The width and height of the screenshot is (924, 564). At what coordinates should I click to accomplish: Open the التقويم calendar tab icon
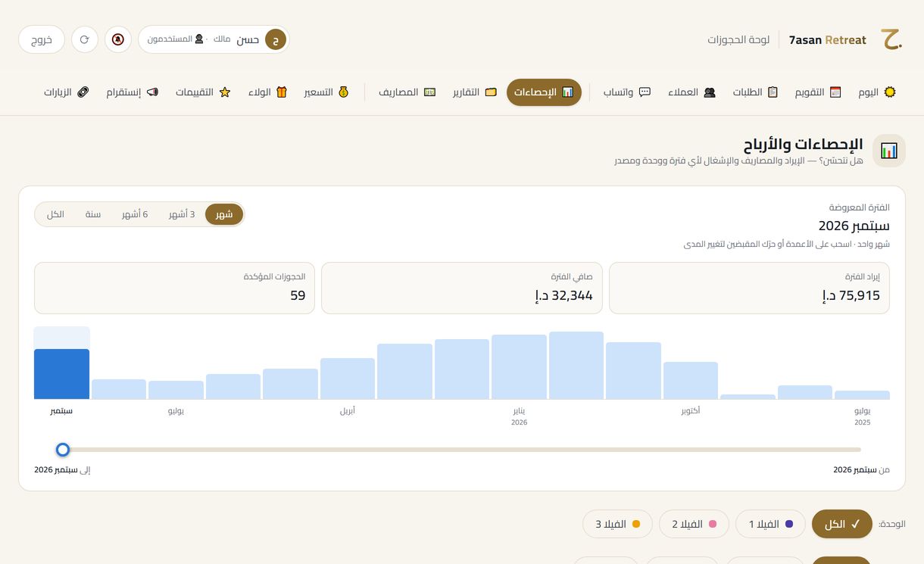(x=835, y=92)
